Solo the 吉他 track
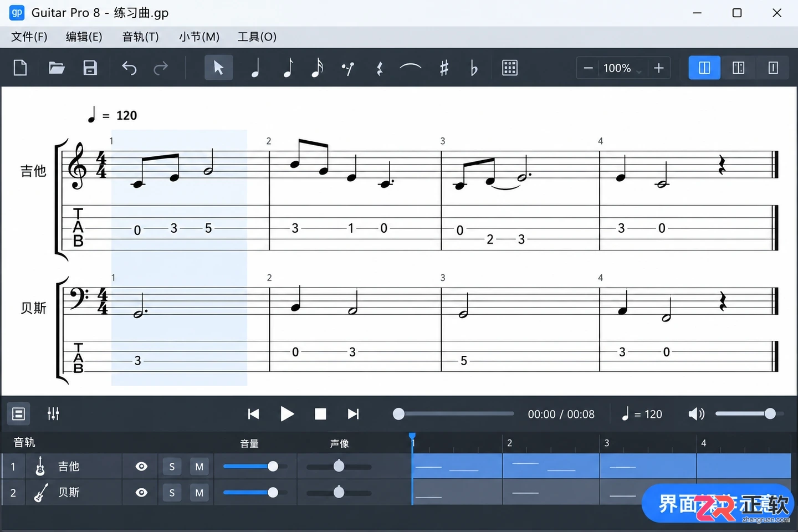 click(x=172, y=467)
